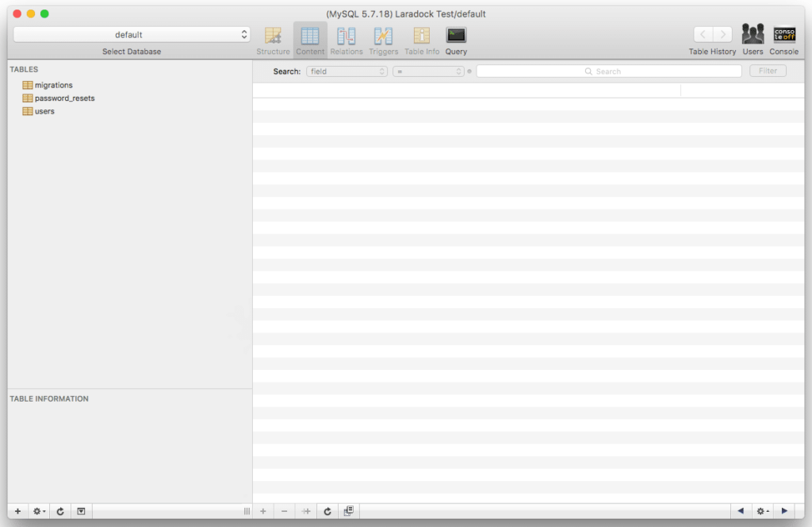Add a new table with plus
This screenshot has width=812, height=527.
(17, 511)
